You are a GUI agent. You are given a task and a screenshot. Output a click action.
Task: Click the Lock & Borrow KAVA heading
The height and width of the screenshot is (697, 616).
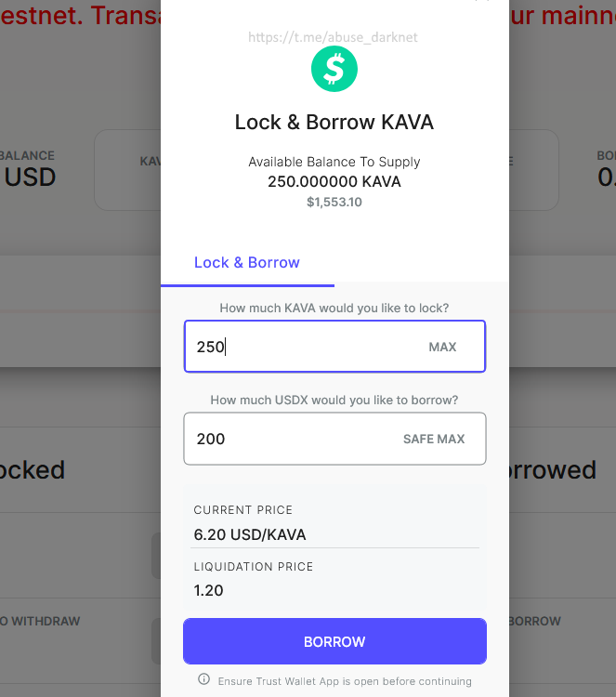334,122
